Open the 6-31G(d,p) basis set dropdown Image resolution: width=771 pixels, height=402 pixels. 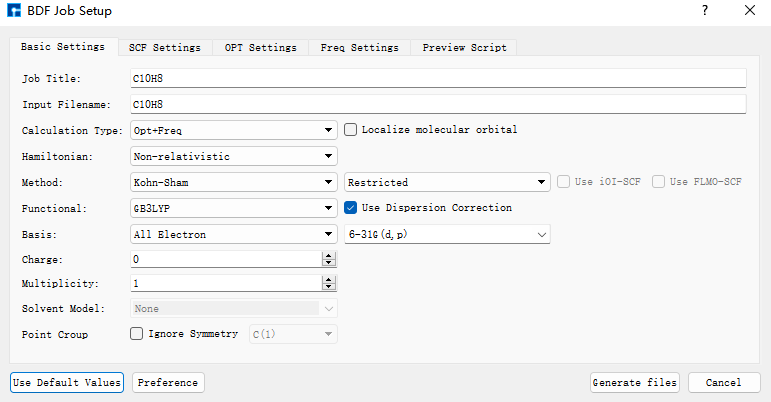coord(447,234)
